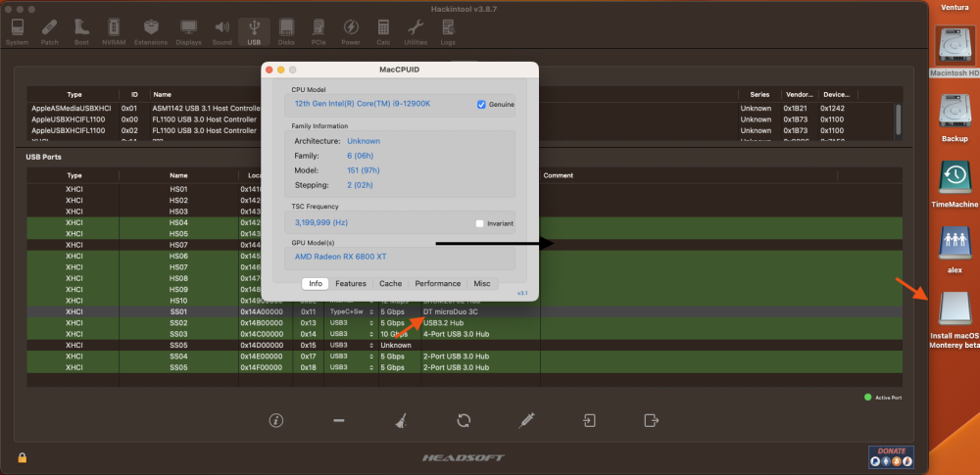The height and width of the screenshot is (475, 980).
Task: Switch to Misc tab in MacCPUID
Action: tap(482, 284)
